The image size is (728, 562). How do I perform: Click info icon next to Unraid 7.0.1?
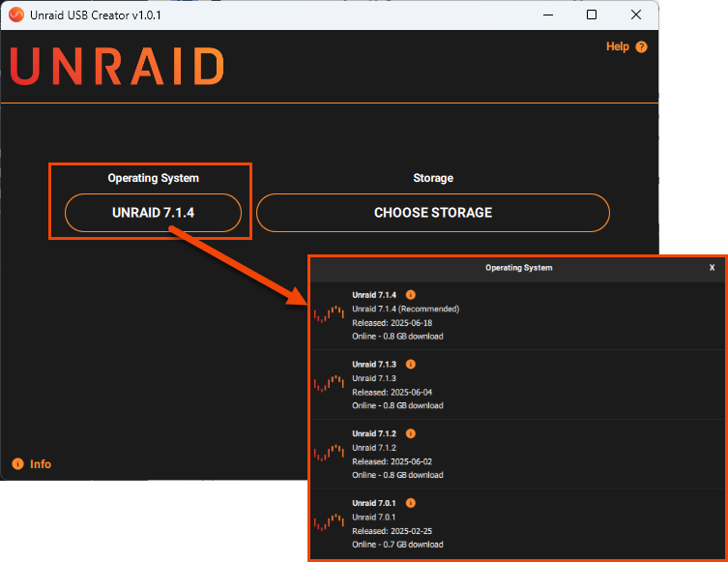tap(410, 503)
